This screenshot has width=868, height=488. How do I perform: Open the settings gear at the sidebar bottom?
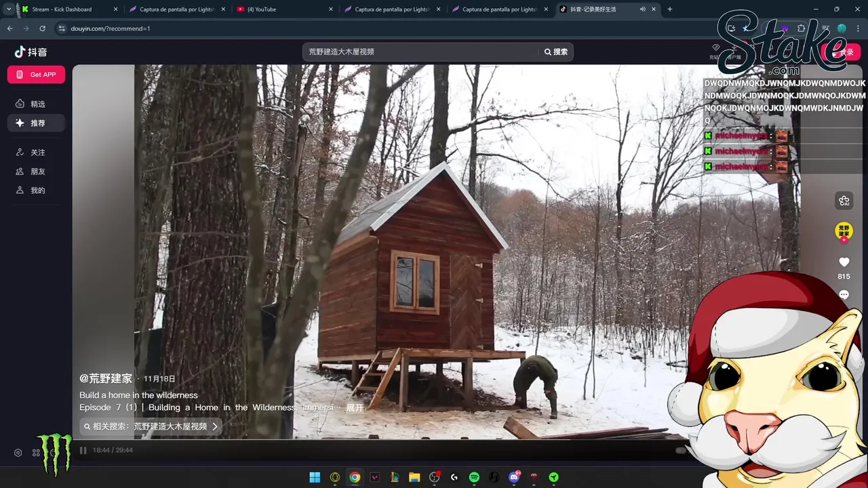click(x=18, y=453)
